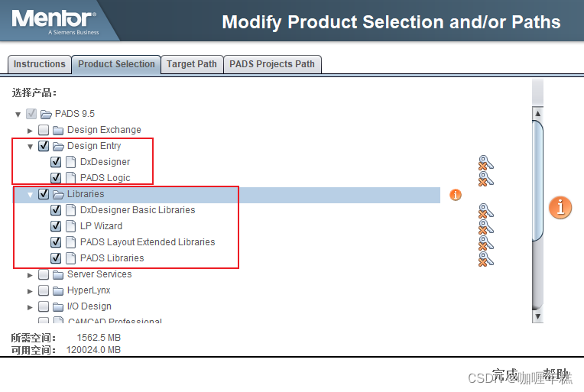Screen dimensions: 584x392
Task: Expand the HyperLynx node
Action: click(30, 291)
